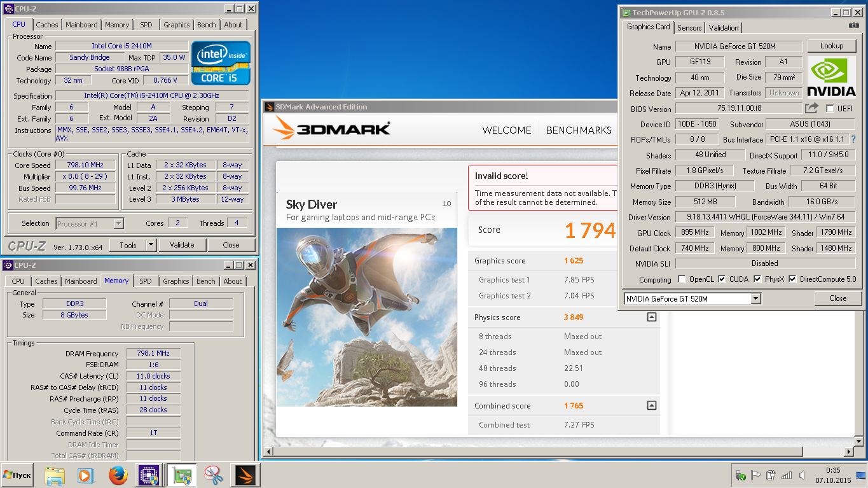The image size is (868, 488).
Task: Toggle the DirectCompute 5.0 checkbox
Action: click(x=792, y=279)
